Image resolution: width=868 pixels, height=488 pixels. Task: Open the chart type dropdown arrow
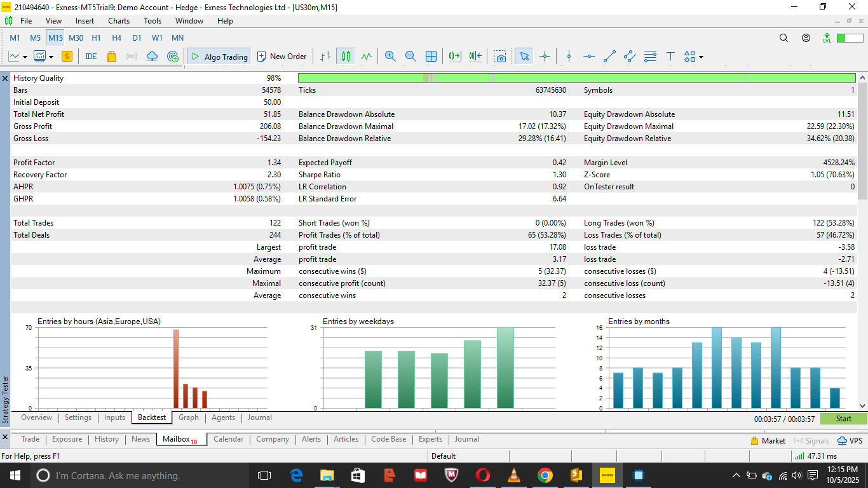click(x=24, y=56)
